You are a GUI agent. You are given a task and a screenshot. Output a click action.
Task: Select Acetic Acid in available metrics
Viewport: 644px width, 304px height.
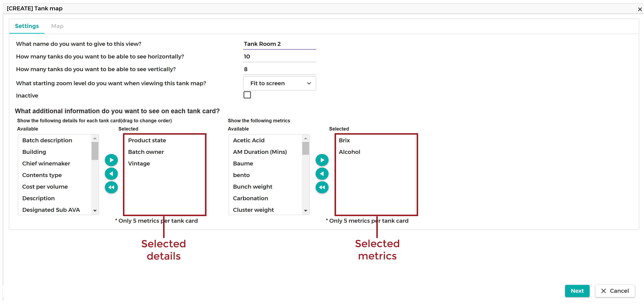click(266, 140)
